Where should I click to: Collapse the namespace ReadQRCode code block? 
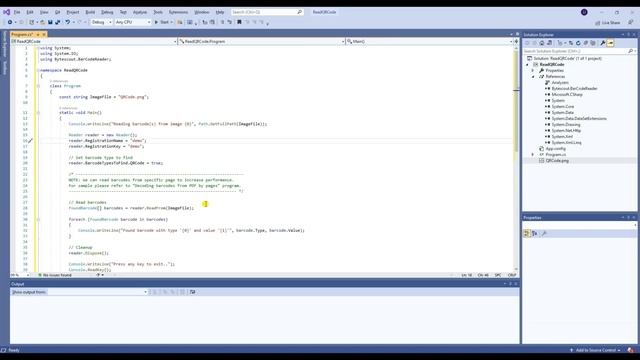(38, 70)
